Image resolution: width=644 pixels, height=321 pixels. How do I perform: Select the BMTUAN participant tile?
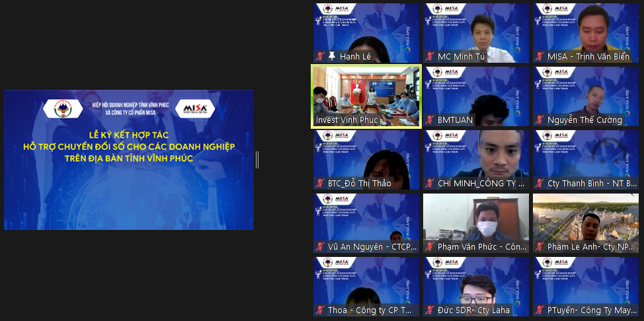coord(476,96)
